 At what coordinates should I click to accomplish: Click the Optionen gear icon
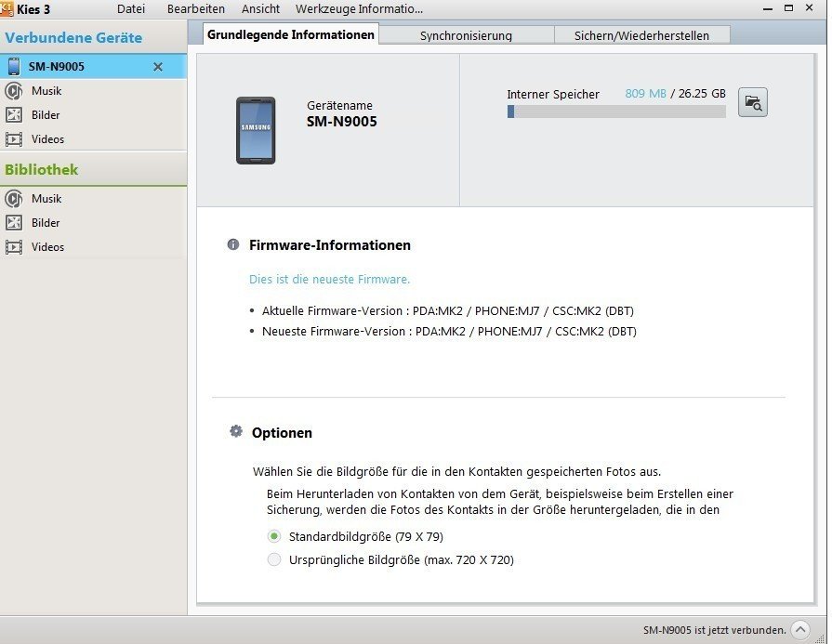(x=236, y=431)
